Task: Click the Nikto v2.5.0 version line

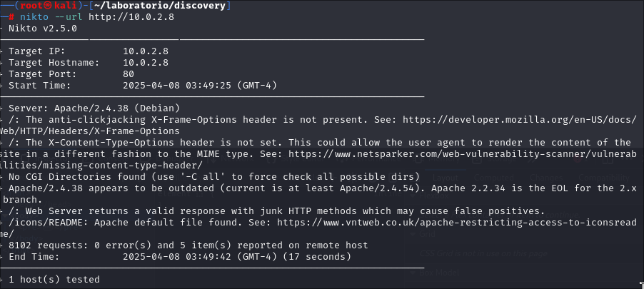Action: pos(42,29)
